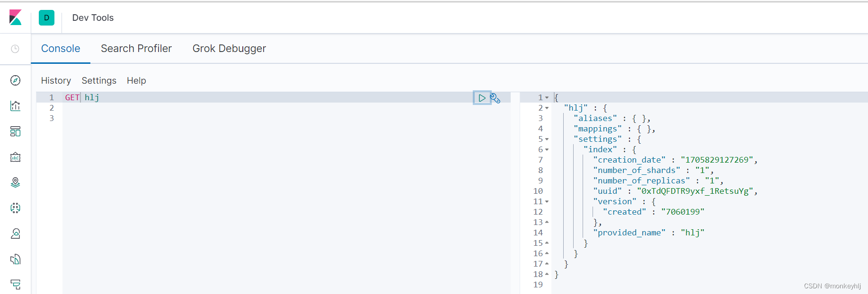Click the uuid value 0xTdQFDTR9yxf_1RetsuYg
The height and width of the screenshot is (294, 868).
click(x=695, y=191)
